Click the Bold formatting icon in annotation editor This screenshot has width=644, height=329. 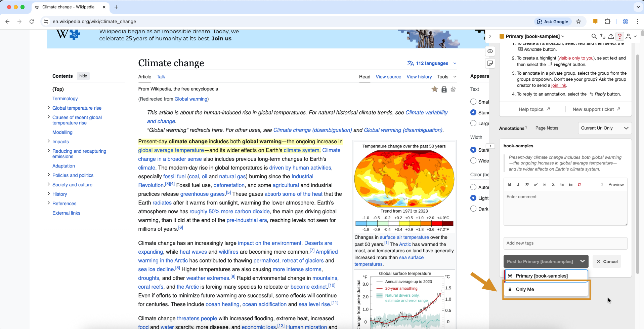509,184
